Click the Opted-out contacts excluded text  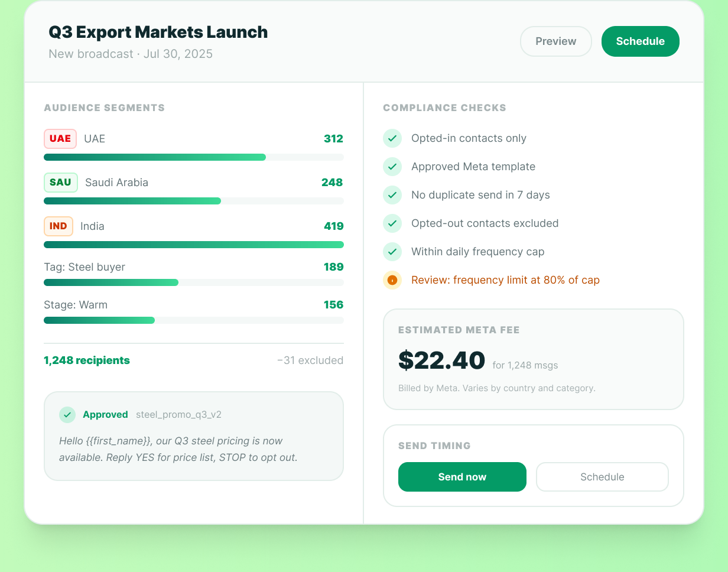point(485,223)
